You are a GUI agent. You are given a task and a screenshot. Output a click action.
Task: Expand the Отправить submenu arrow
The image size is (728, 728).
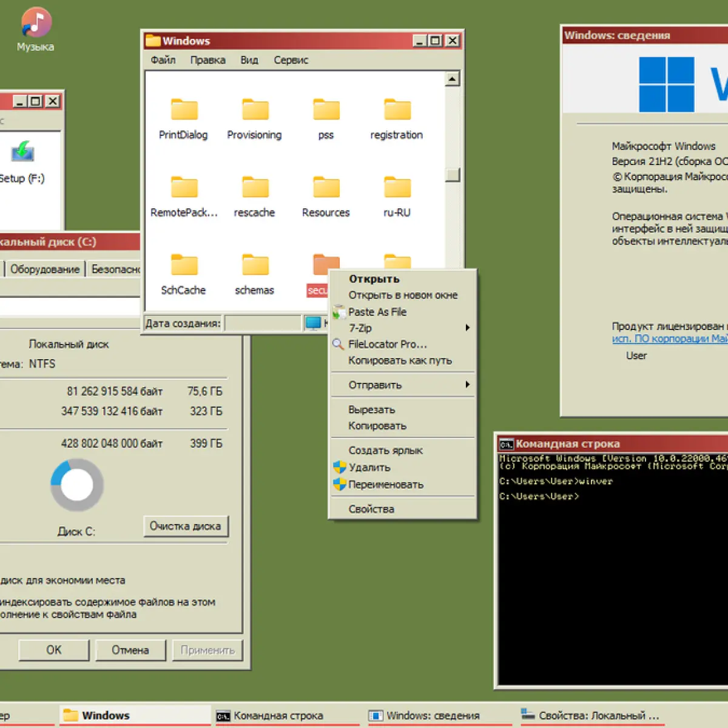click(x=467, y=385)
